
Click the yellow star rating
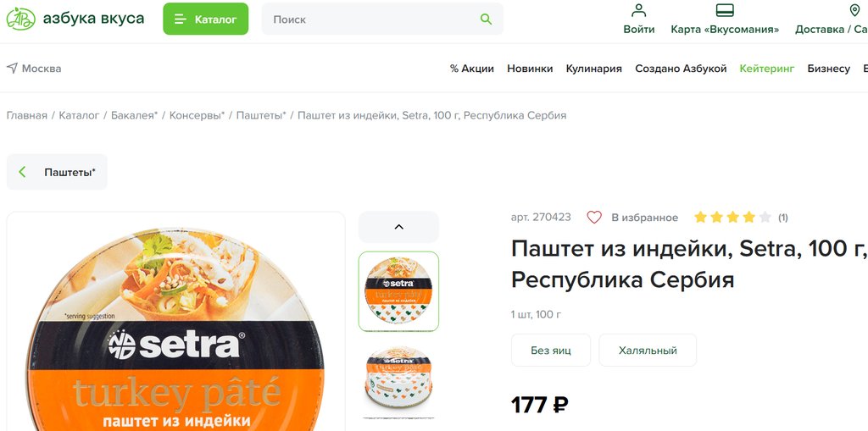click(x=732, y=218)
